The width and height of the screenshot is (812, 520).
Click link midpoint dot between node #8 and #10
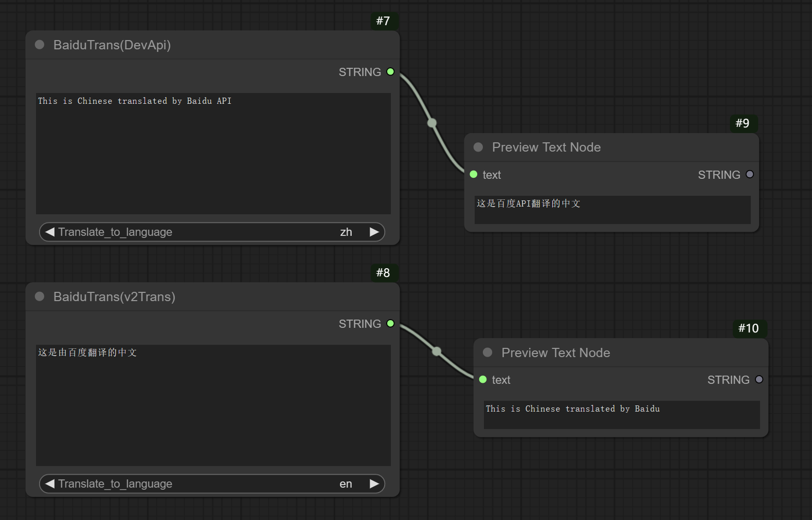[437, 351]
